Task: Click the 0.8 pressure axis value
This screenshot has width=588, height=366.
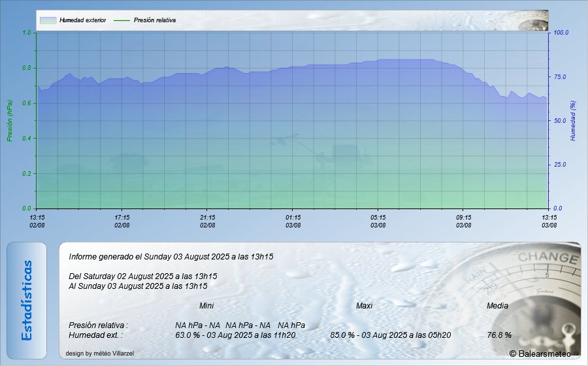Action: tap(27, 68)
